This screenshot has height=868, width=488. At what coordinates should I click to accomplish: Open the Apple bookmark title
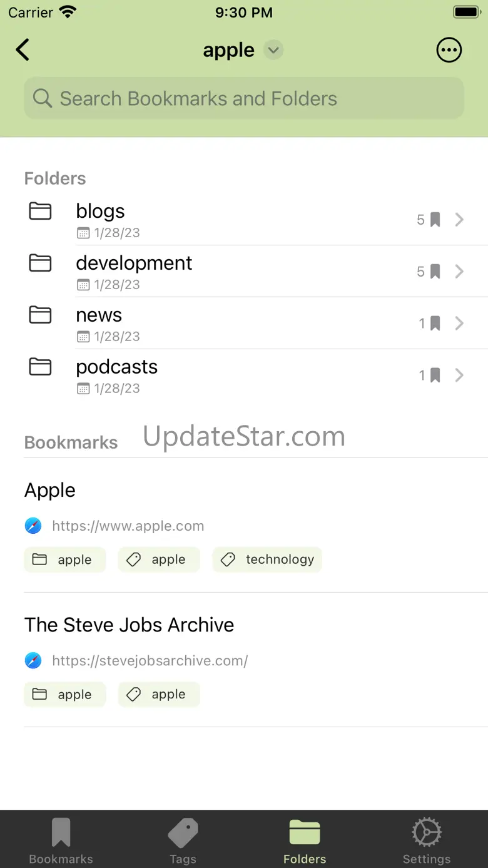pos(50,490)
